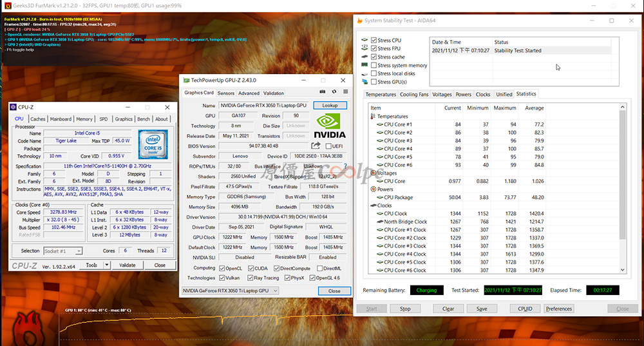Click the GPU-Z screenshot camera icon
Image resolution: width=644 pixels, height=346 pixels.
tap(323, 91)
